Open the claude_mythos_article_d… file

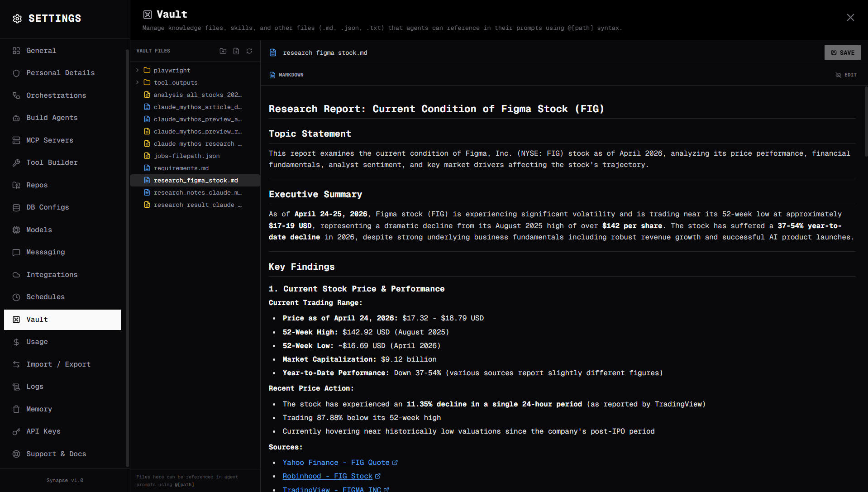tap(195, 107)
